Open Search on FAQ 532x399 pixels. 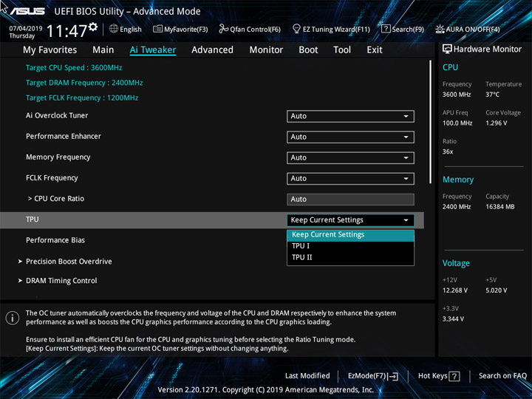[x=502, y=375]
